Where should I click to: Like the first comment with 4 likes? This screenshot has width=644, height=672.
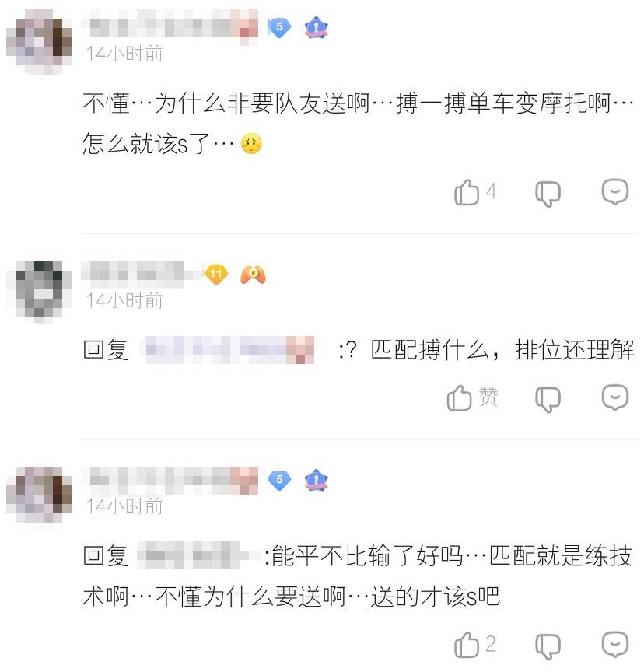[x=467, y=192]
